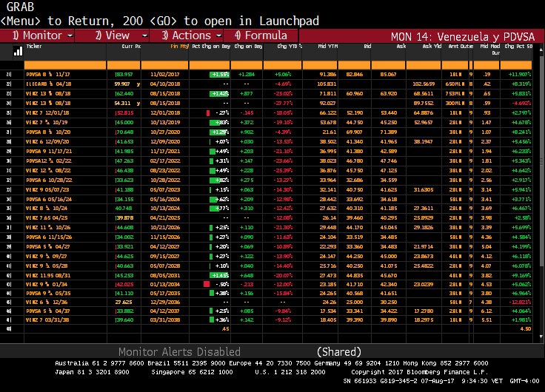Image resolution: width=545 pixels, height=392 pixels.
Task: Click the Ticker column header
Action: 34,46
